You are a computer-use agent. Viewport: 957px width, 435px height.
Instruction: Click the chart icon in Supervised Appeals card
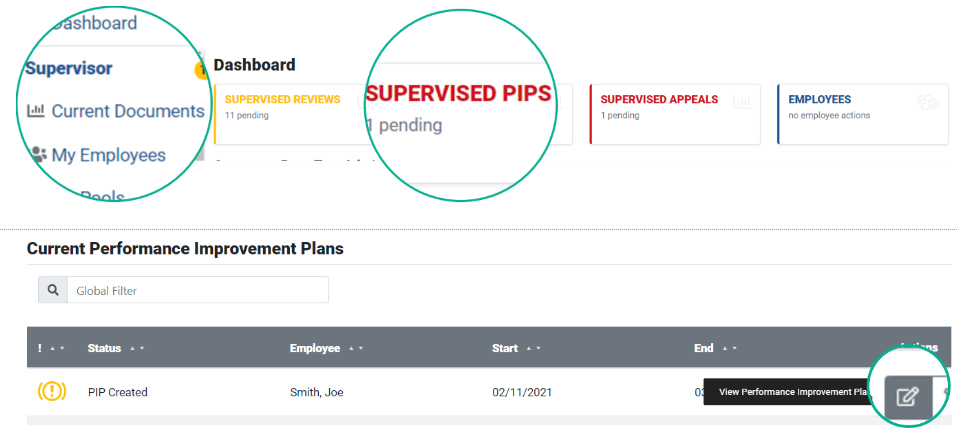click(x=742, y=102)
